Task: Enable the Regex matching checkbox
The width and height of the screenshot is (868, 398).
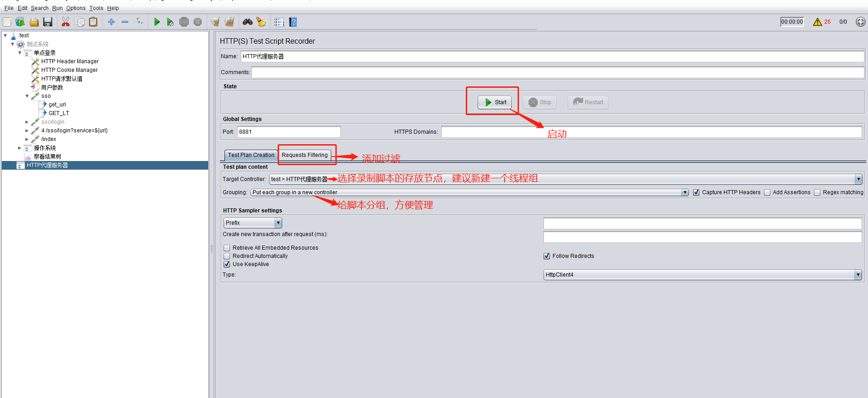Action: point(817,192)
